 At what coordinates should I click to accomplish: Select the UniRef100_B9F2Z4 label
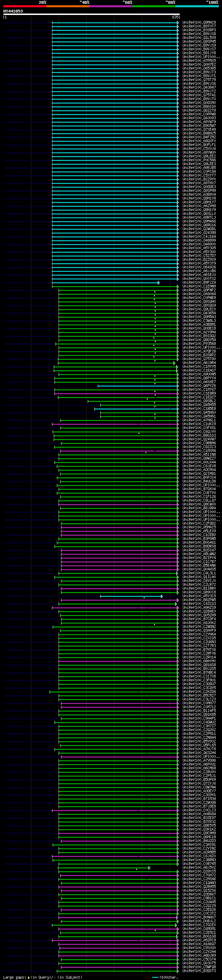click(x=199, y=282)
